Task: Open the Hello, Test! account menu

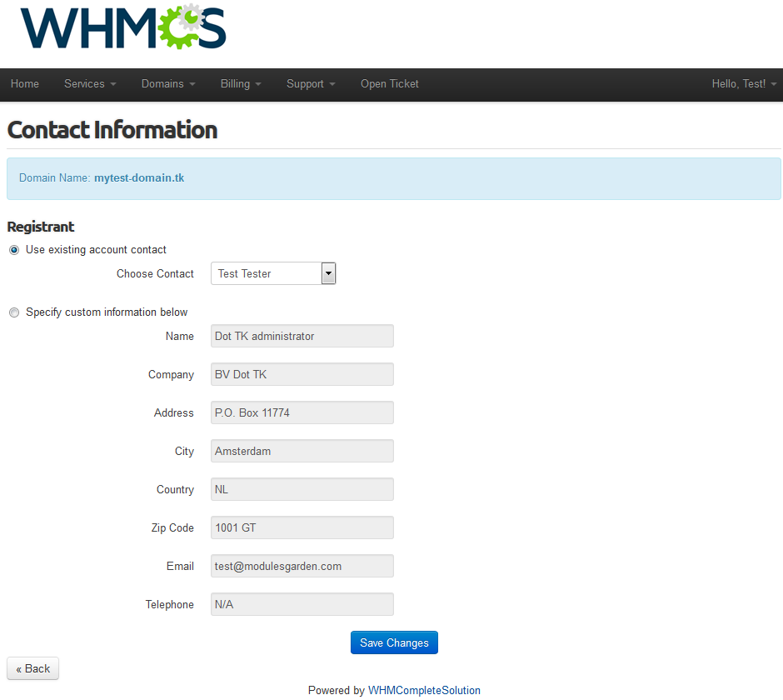Action: coord(744,84)
